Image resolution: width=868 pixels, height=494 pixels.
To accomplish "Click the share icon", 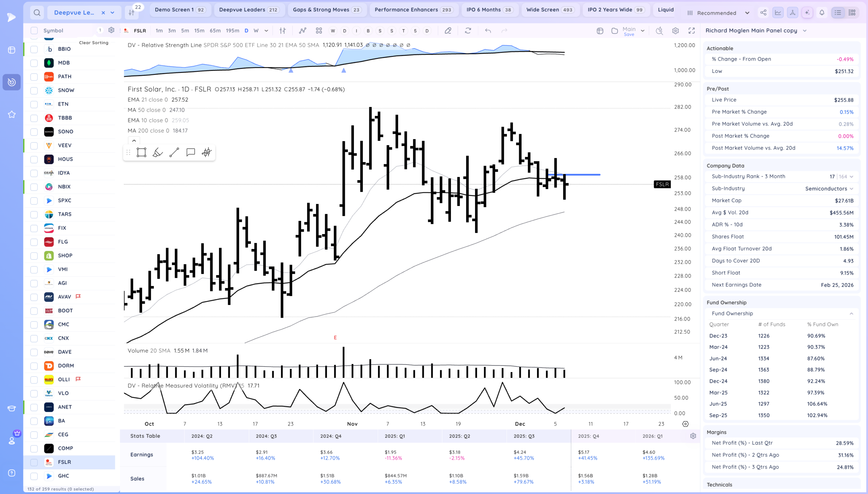I will click(x=763, y=13).
